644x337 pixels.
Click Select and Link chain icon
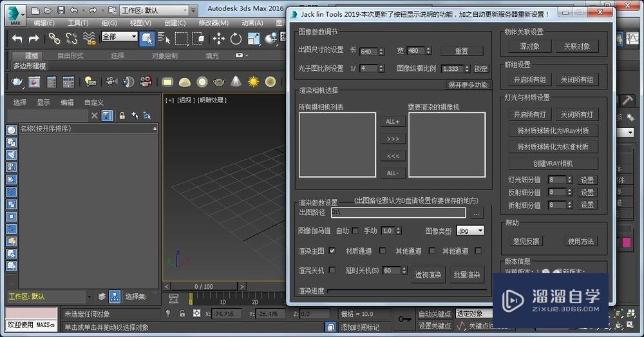(x=54, y=38)
